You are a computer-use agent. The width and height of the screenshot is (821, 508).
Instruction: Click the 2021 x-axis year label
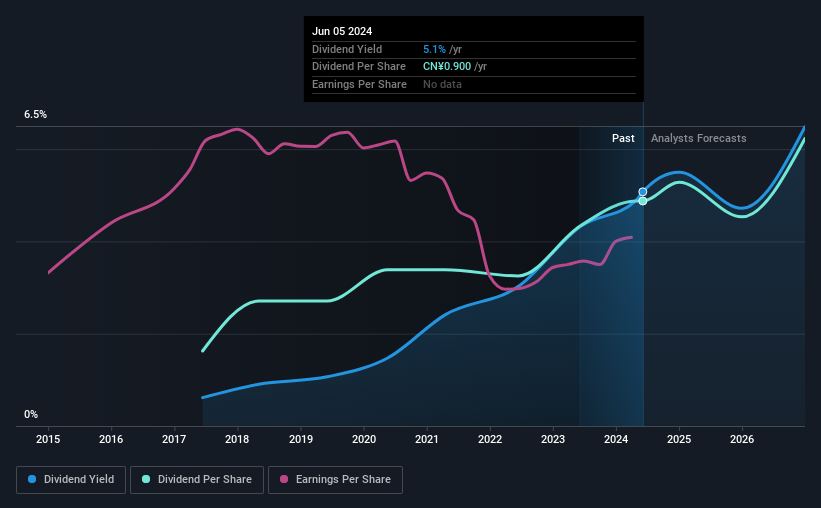pyautogui.click(x=427, y=439)
